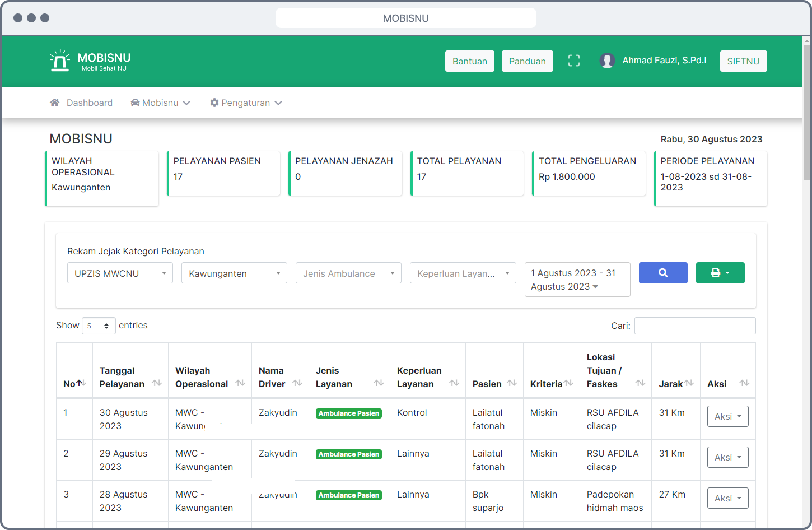The height and width of the screenshot is (530, 812).
Task: Expand the Kawunganten region dropdown
Action: (x=234, y=273)
